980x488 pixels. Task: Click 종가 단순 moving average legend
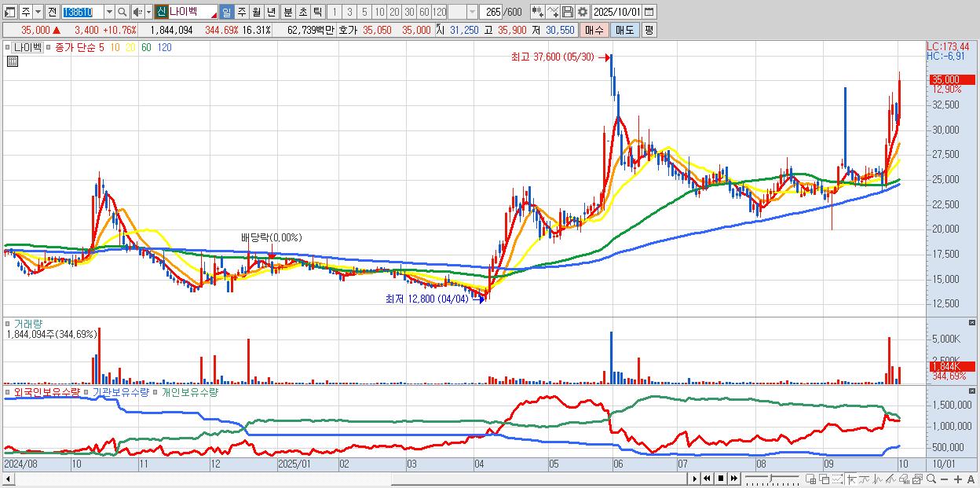pyautogui.click(x=75, y=47)
